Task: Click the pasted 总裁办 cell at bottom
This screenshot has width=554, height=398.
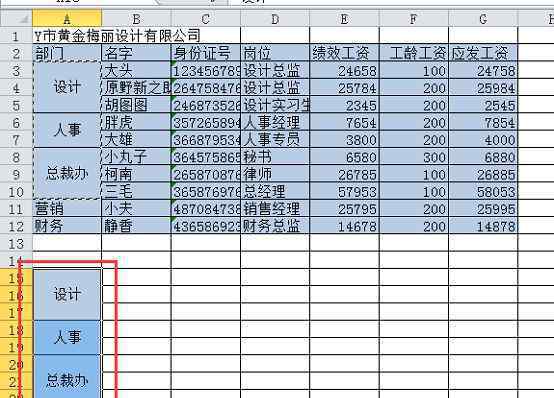Action: 67,377
